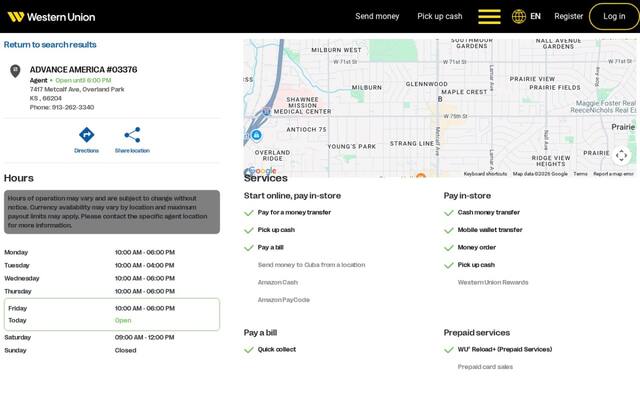Click Prepaid card sales item
The width and height of the screenshot is (640, 400).
[x=485, y=367]
